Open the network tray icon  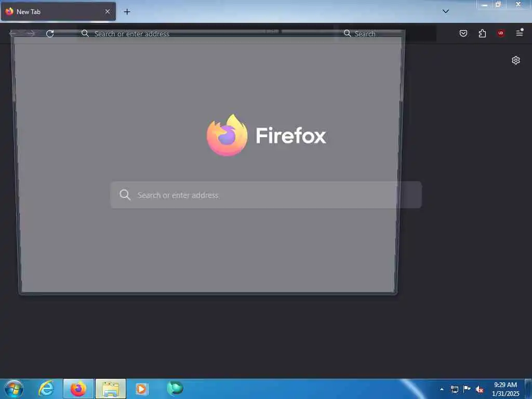point(454,389)
